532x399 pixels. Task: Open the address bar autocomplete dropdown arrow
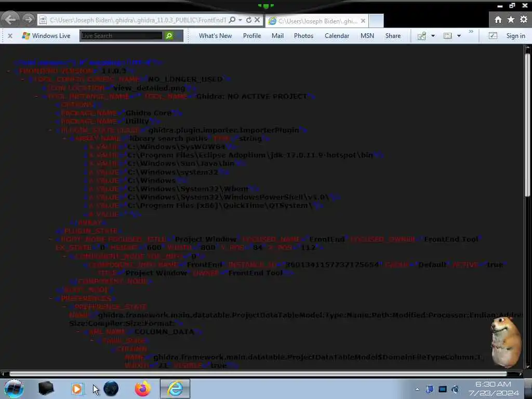[x=240, y=20]
